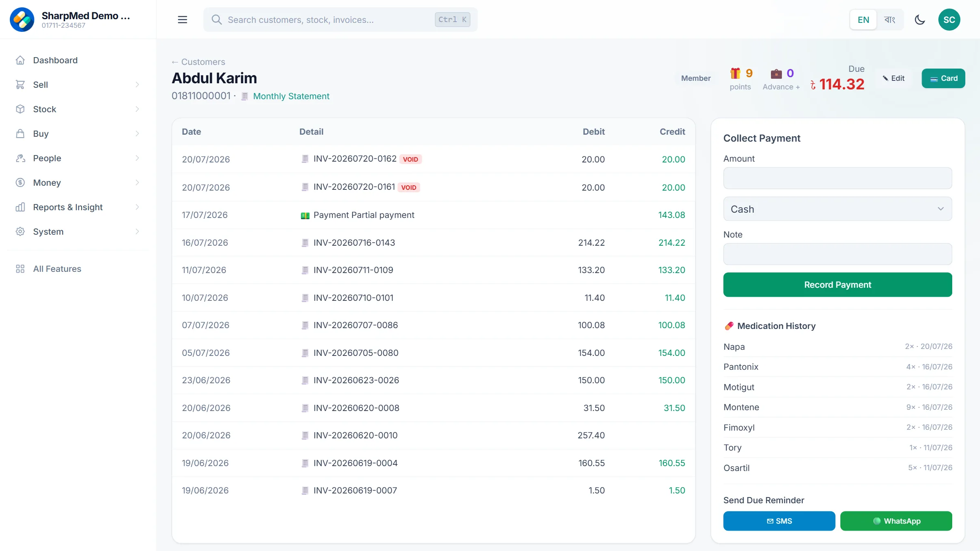
Task: Expand People submenu chevron
Action: click(x=137, y=158)
